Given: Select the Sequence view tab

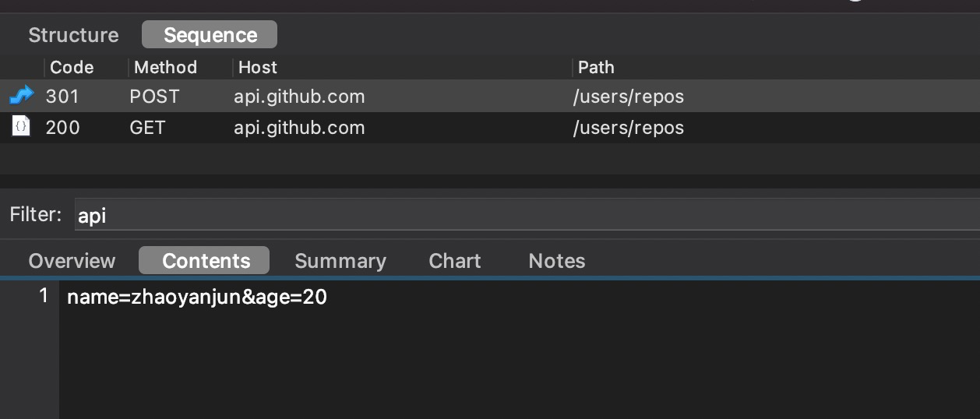Looking at the screenshot, I should 210,35.
